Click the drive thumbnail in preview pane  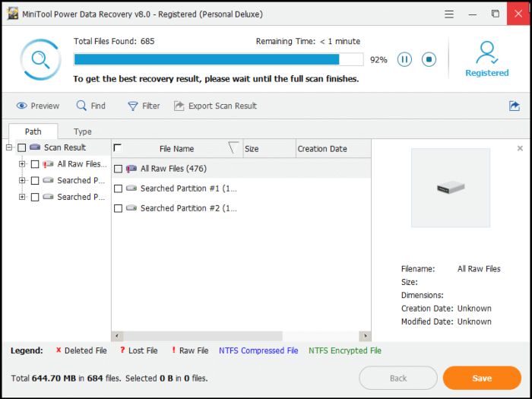451,188
